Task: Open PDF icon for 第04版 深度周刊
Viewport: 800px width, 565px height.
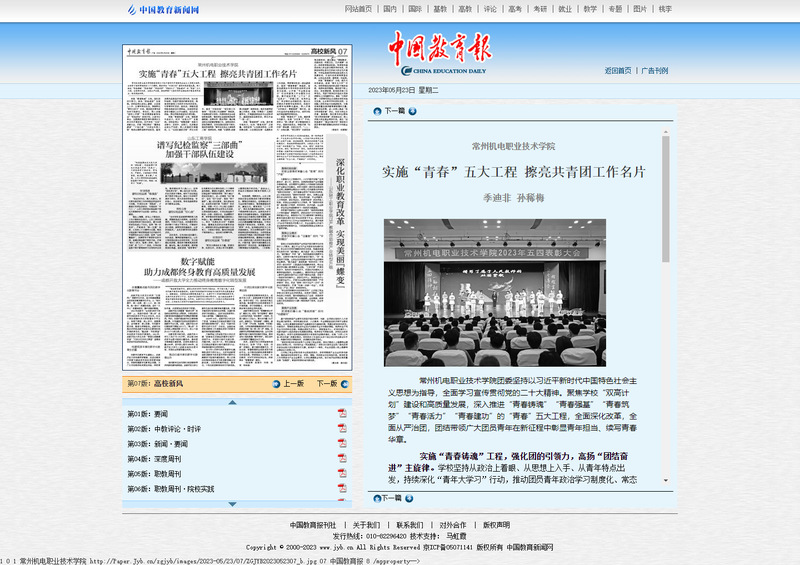Action: (342, 458)
